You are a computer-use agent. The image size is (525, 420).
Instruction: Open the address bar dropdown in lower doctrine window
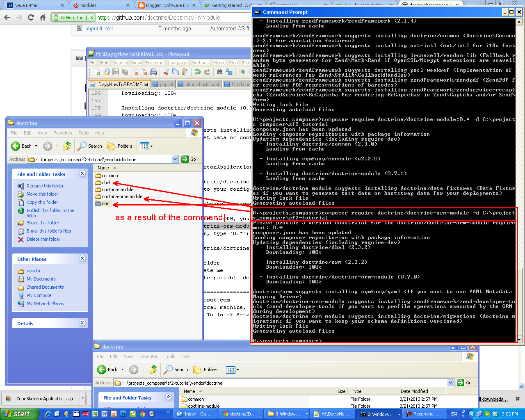[x=451, y=383]
